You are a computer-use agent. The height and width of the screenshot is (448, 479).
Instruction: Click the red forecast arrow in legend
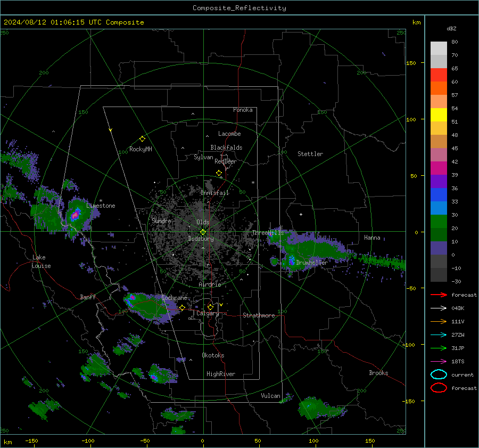coord(439,295)
